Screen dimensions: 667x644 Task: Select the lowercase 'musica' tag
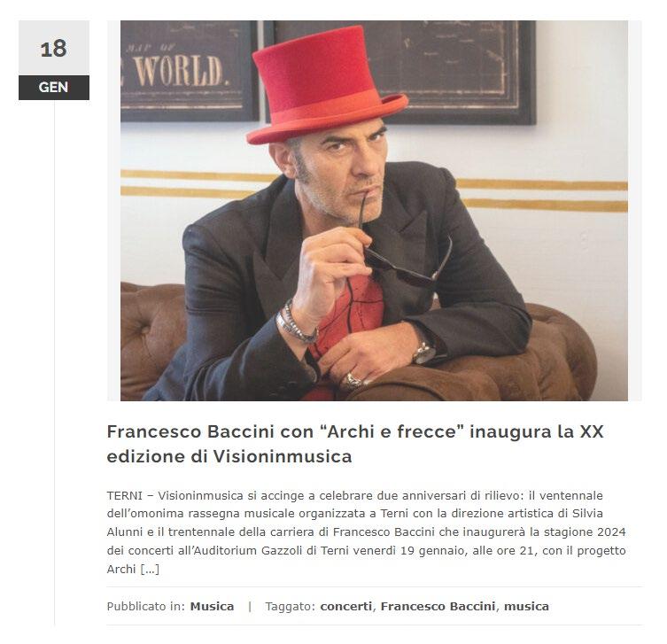click(526, 606)
